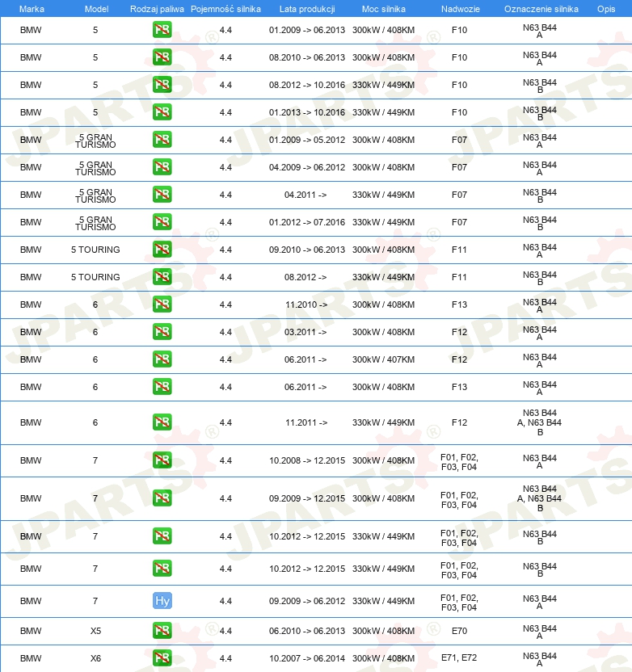Click petrol icon in 08.2012 -> 10.2016 row
632x672 pixels.
click(162, 85)
